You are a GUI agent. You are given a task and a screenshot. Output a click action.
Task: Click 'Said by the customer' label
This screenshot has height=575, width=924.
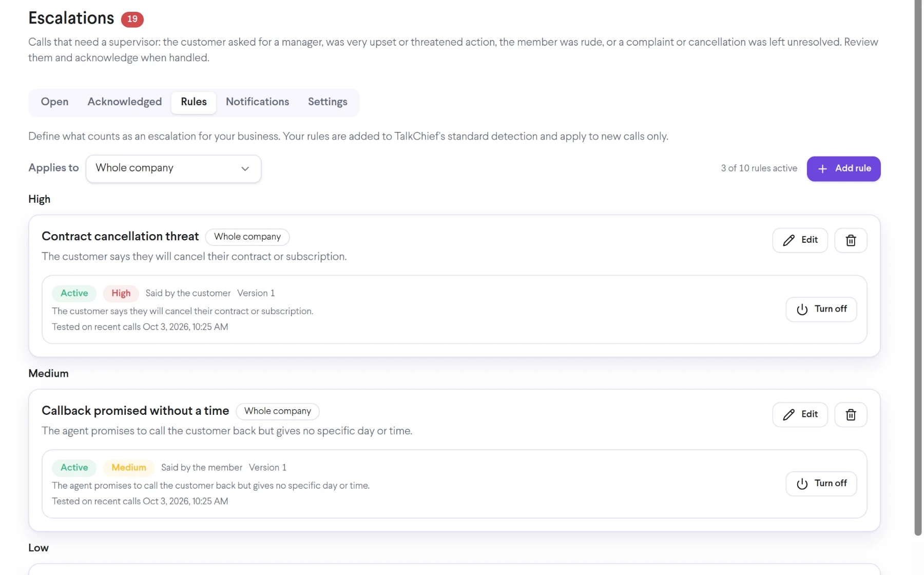(x=188, y=293)
